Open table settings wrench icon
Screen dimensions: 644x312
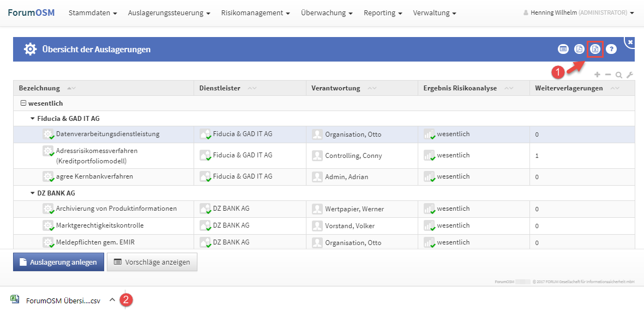(630, 75)
